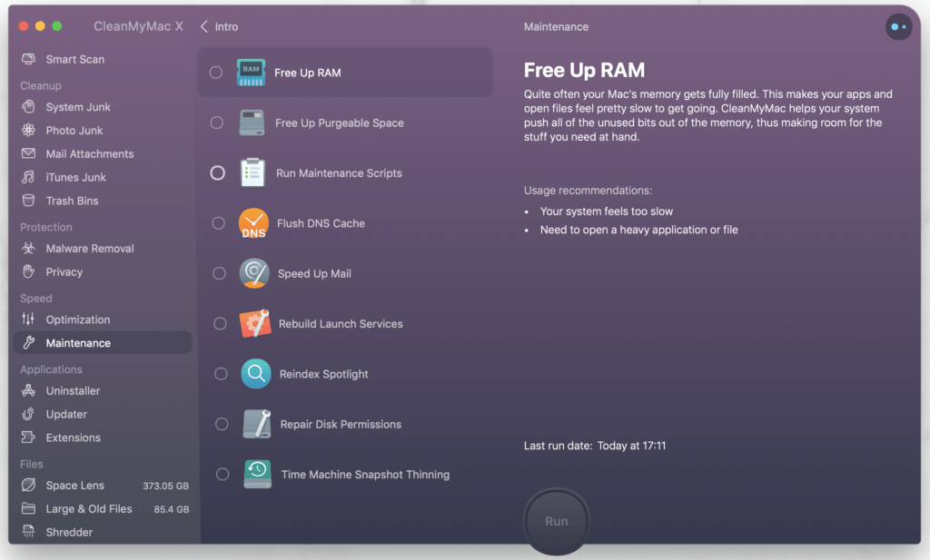
Task: Click the System Junk icon
Action: pos(28,107)
